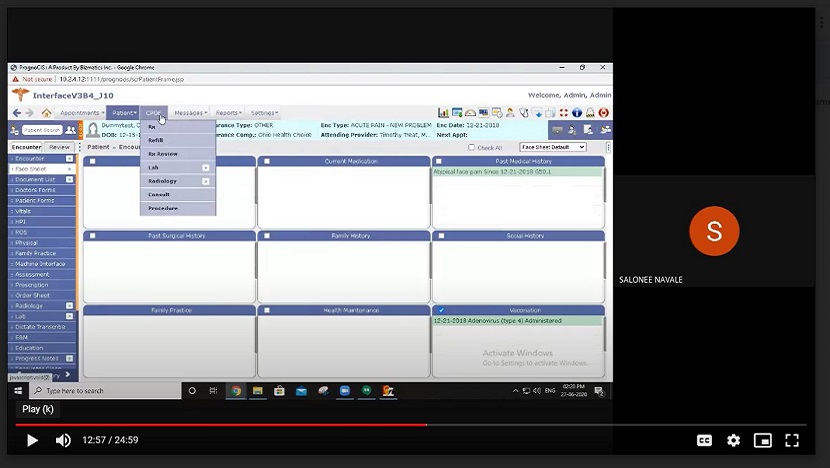This screenshot has height=468, width=830.
Task: Go to Assessment in sidebar
Action: [42, 274]
